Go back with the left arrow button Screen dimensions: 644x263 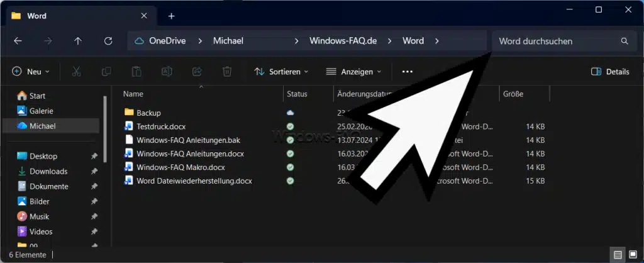pyautogui.click(x=18, y=41)
